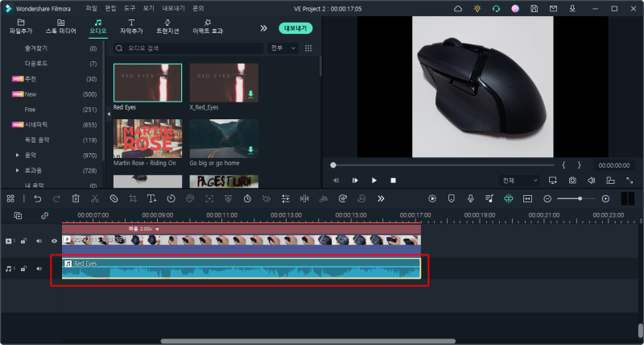The height and width of the screenshot is (345, 644).
Task: Lock the video track 1
Action: pos(24,241)
